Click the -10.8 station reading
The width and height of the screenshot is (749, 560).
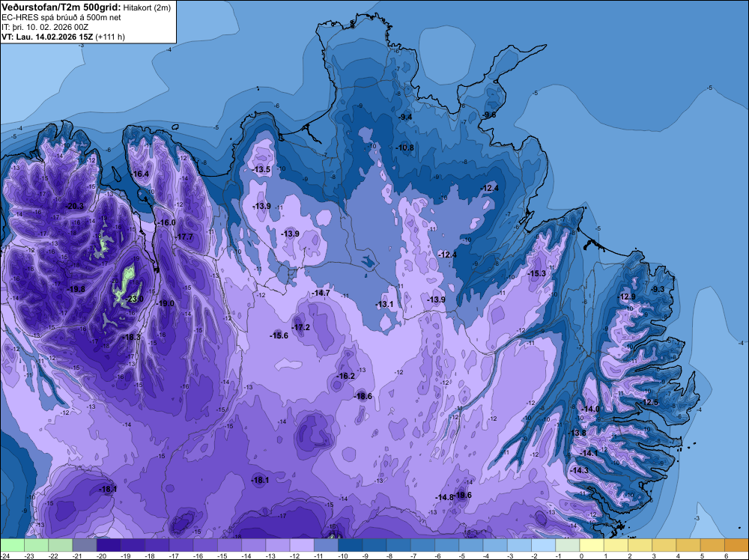(404, 148)
